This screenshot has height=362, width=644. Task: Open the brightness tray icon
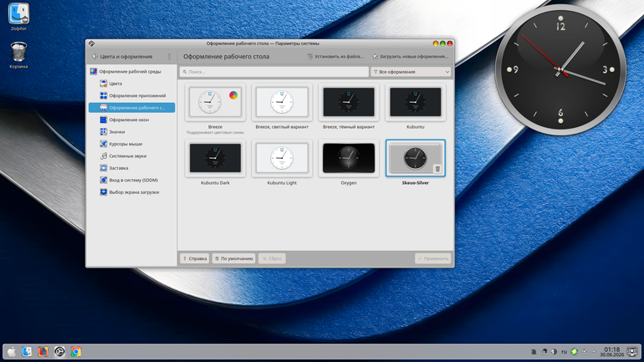pyautogui.click(x=584, y=352)
